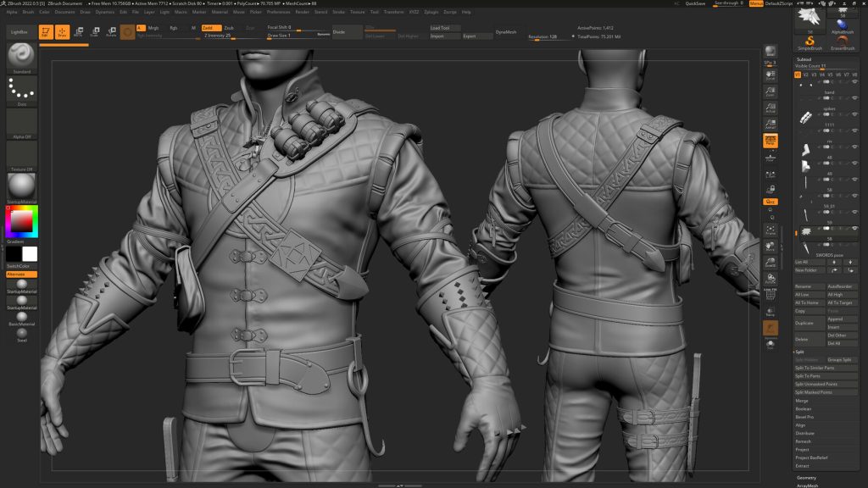Click the Split To Parts button
Screen dimensions: 868x488
tap(826, 376)
